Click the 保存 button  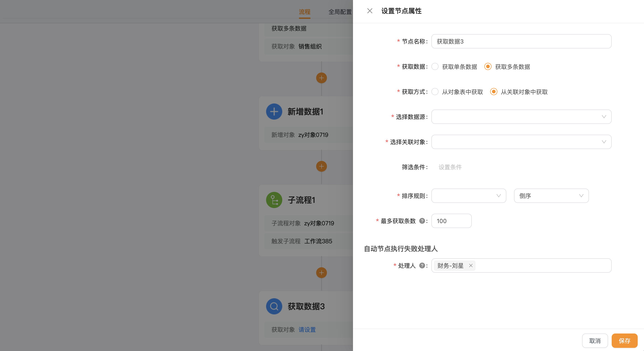click(x=624, y=341)
